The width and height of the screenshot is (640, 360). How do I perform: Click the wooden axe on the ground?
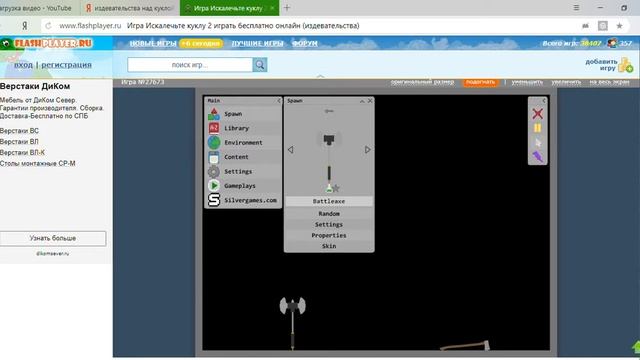point(465,346)
